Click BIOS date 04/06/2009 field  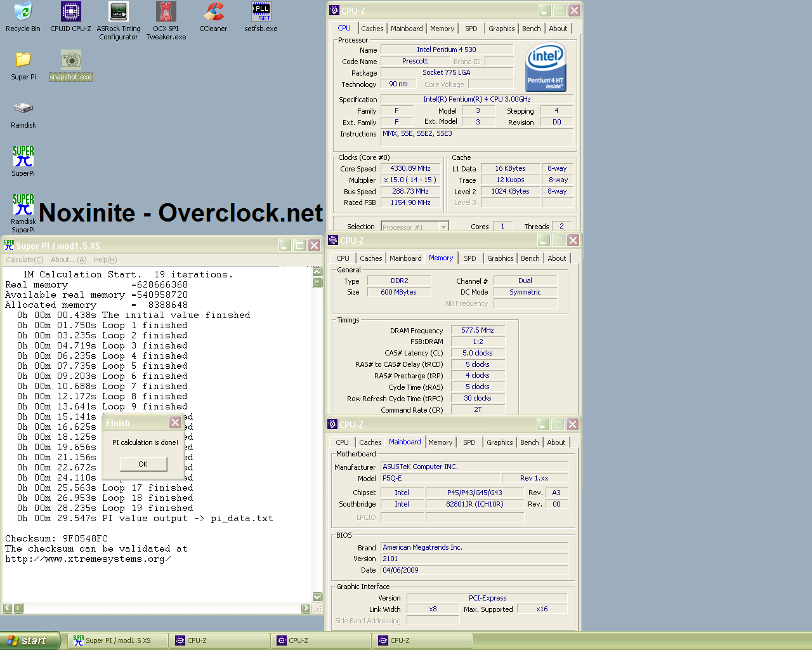pos(475,570)
